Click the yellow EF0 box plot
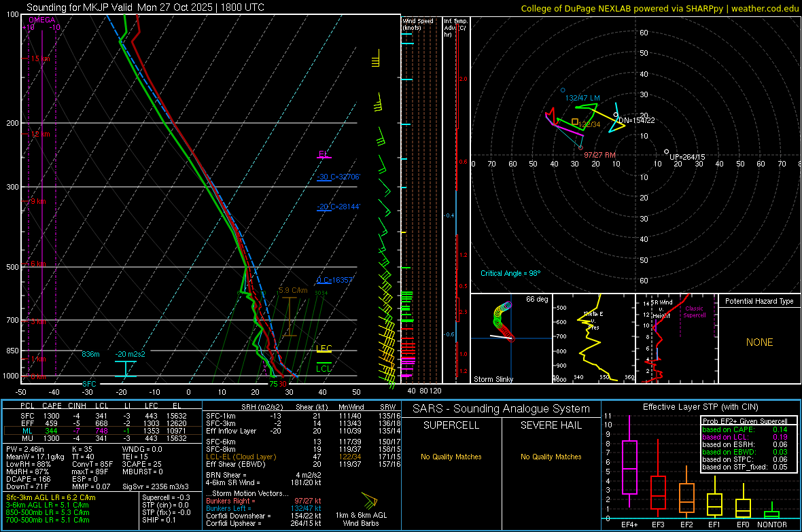This screenshot has width=802, height=532. pos(743,501)
